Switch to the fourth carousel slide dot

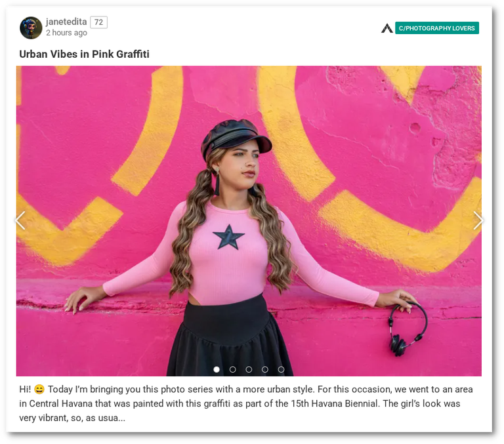click(x=265, y=369)
